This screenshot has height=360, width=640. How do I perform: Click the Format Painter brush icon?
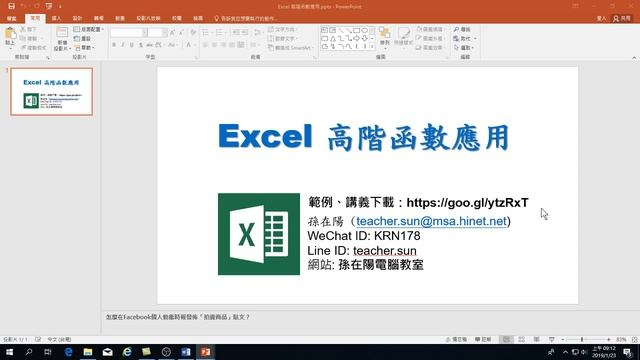click(x=23, y=48)
